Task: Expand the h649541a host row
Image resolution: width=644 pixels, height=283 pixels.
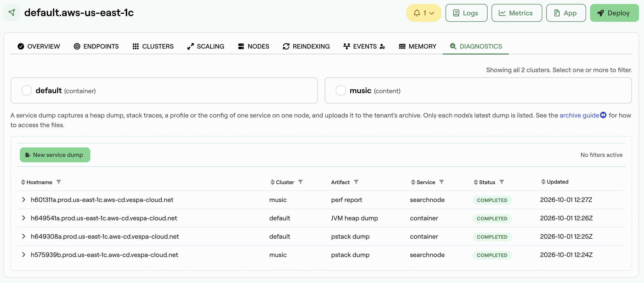Action: (x=24, y=218)
